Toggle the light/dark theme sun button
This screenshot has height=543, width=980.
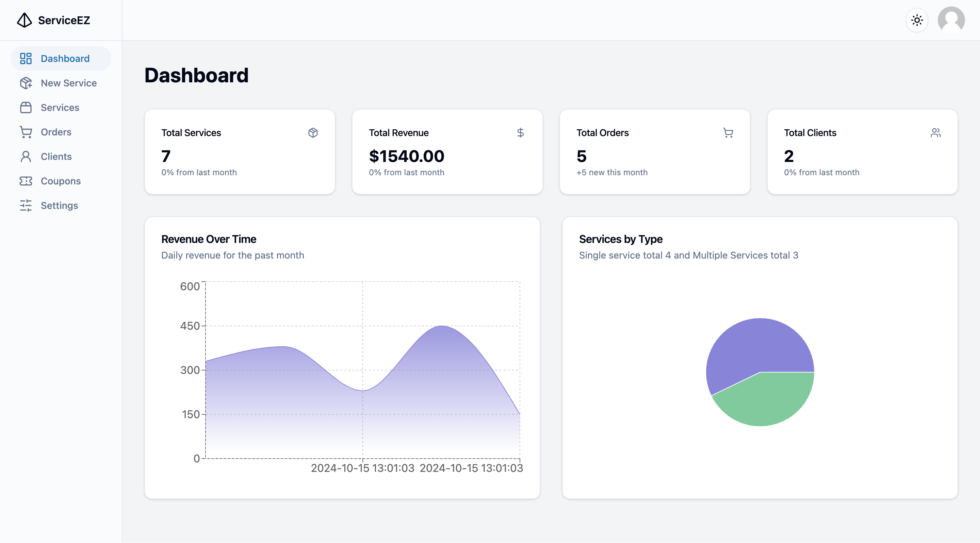pyautogui.click(x=917, y=20)
